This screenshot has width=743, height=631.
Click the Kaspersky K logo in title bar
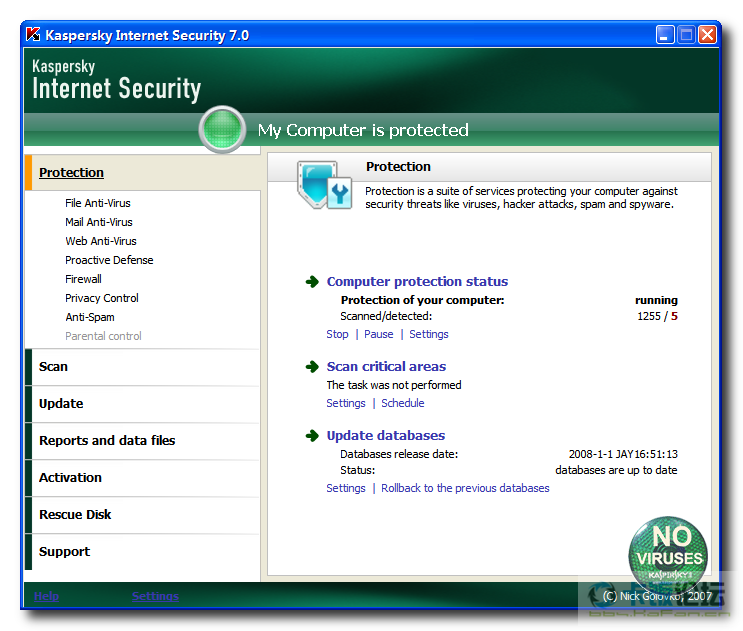click(x=33, y=35)
